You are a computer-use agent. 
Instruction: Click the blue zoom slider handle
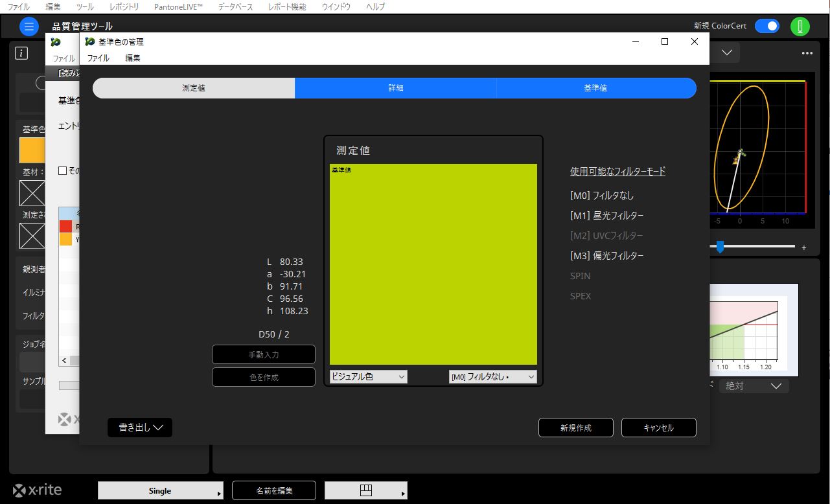pyautogui.click(x=719, y=246)
